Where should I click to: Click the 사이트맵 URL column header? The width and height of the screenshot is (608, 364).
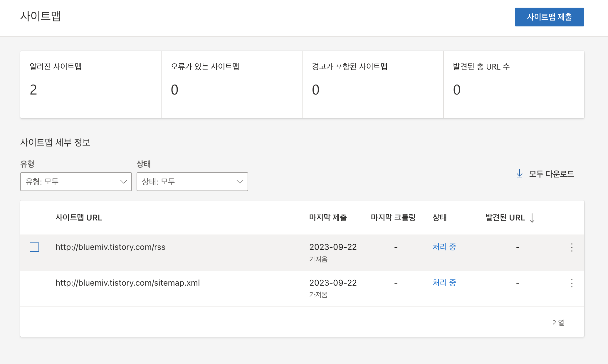pyautogui.click(x=79, y=218)
